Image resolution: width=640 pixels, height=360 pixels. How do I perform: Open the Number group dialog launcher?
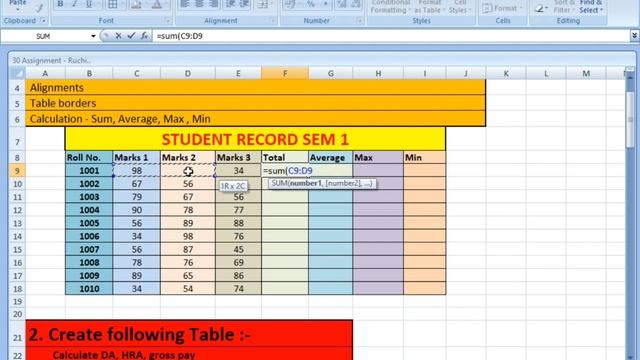(x=359, y=20)
